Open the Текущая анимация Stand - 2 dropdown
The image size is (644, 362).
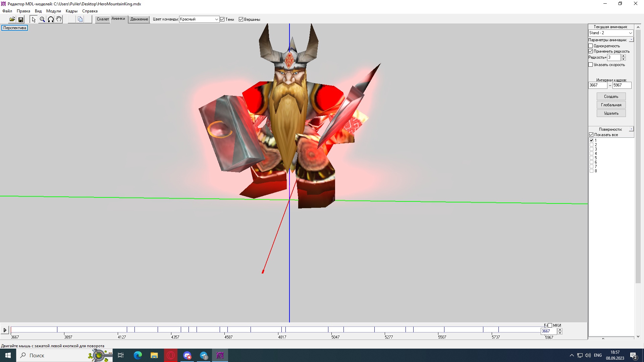(611, 33)
